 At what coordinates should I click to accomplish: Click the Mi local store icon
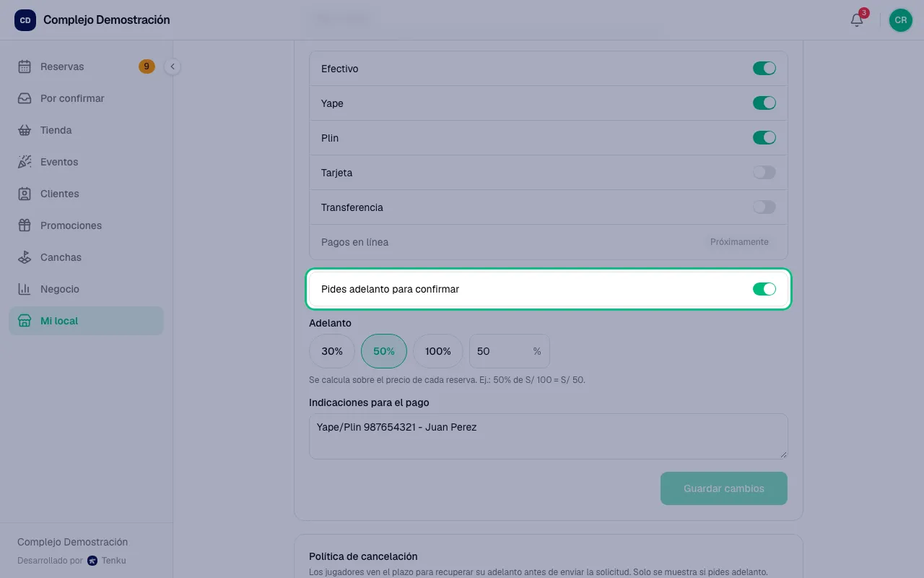[x=25, y=321]
